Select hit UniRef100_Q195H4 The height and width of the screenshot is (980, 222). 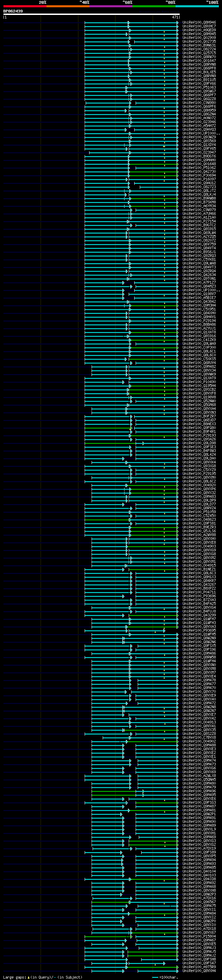pyautogui.click(x=199, y=386)
